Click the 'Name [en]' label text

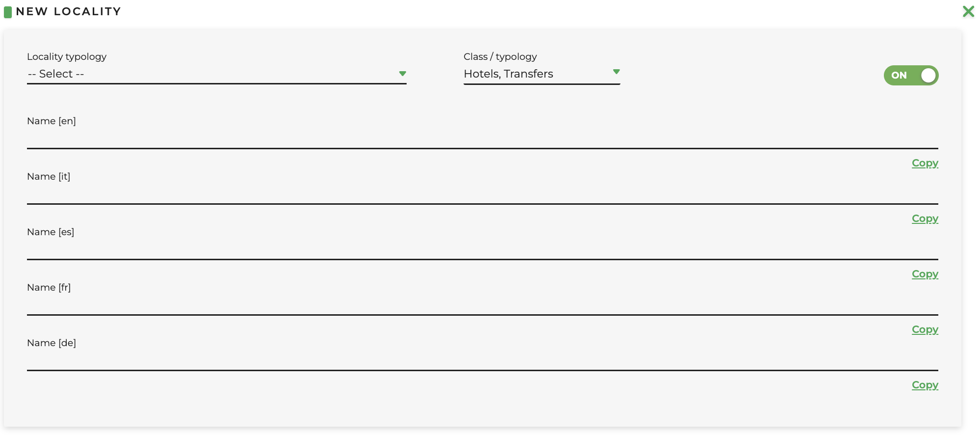pyautogui.click(x=52, y=121)
